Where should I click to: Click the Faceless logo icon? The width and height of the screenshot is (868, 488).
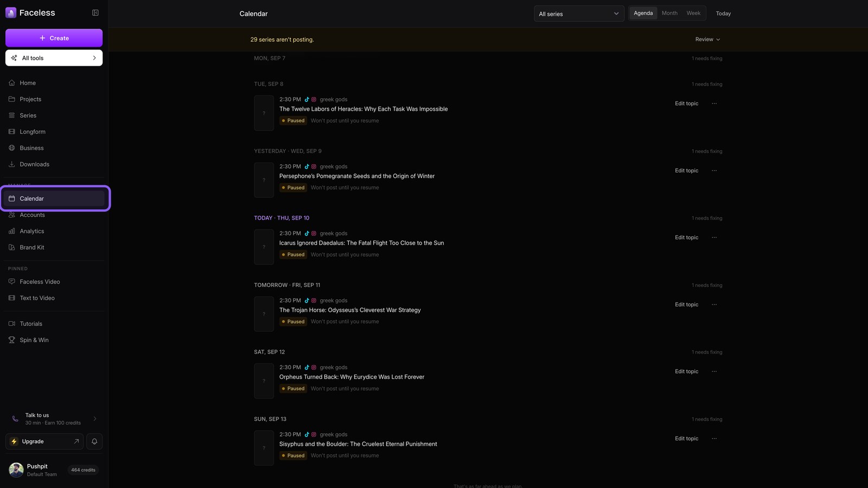[x=11, y=12]
